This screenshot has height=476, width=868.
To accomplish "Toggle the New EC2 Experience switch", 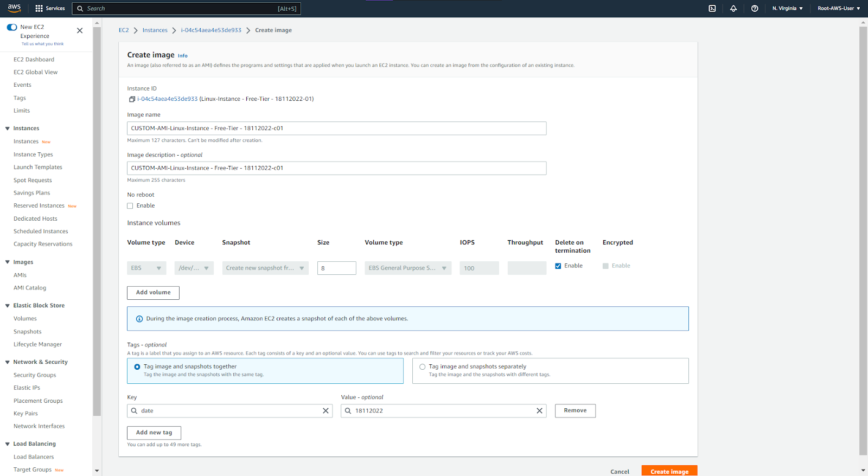I will (12, 27).
